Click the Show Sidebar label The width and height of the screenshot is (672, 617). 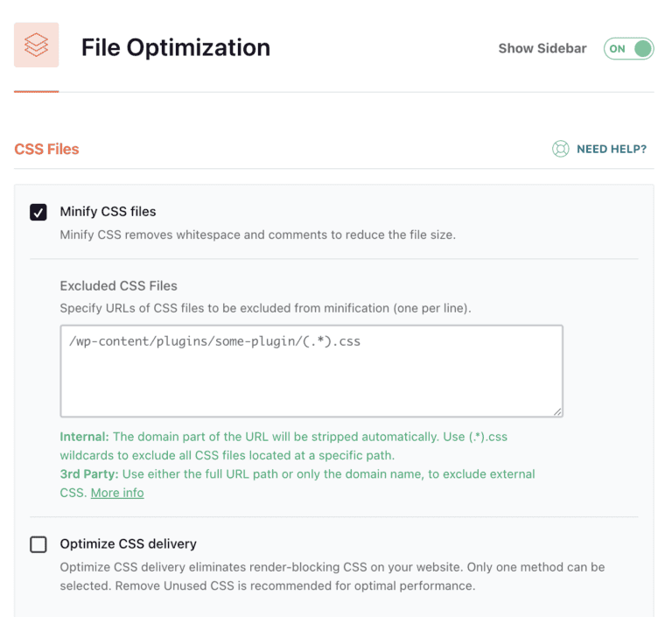coord(542,48)
